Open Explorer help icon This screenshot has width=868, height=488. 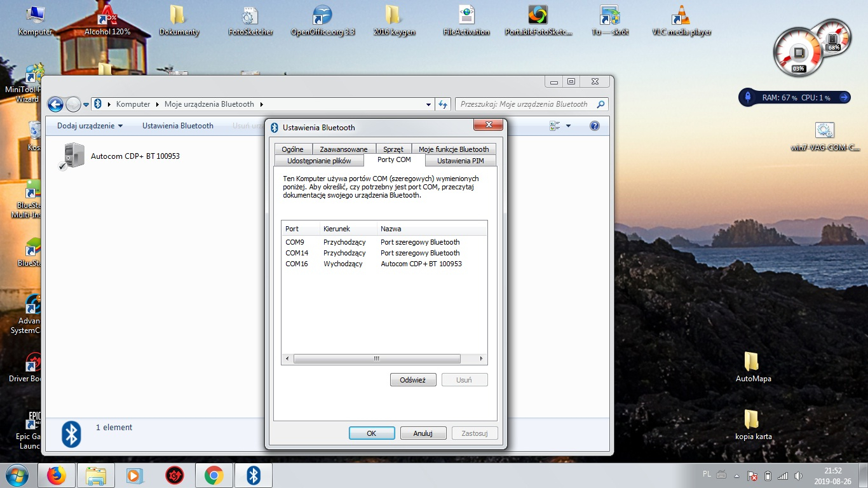pos(595,126)
